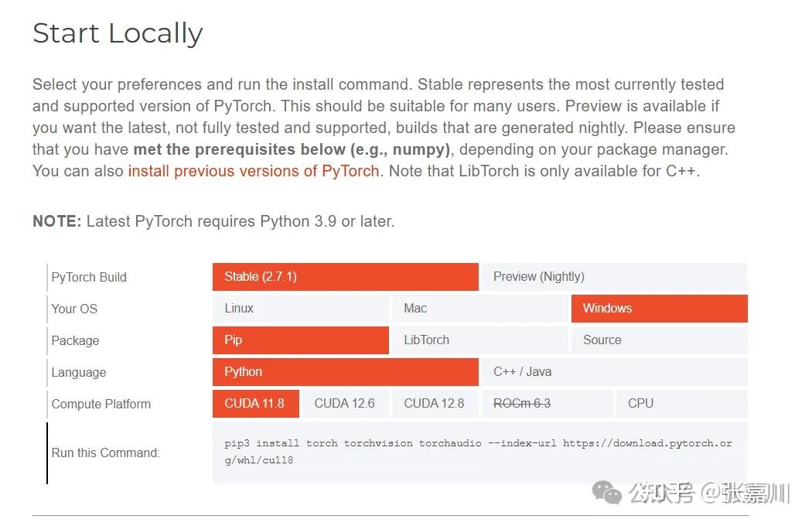Select Mac as the operating system
Screen dimensions: 812x526
(x=479, y=308)
